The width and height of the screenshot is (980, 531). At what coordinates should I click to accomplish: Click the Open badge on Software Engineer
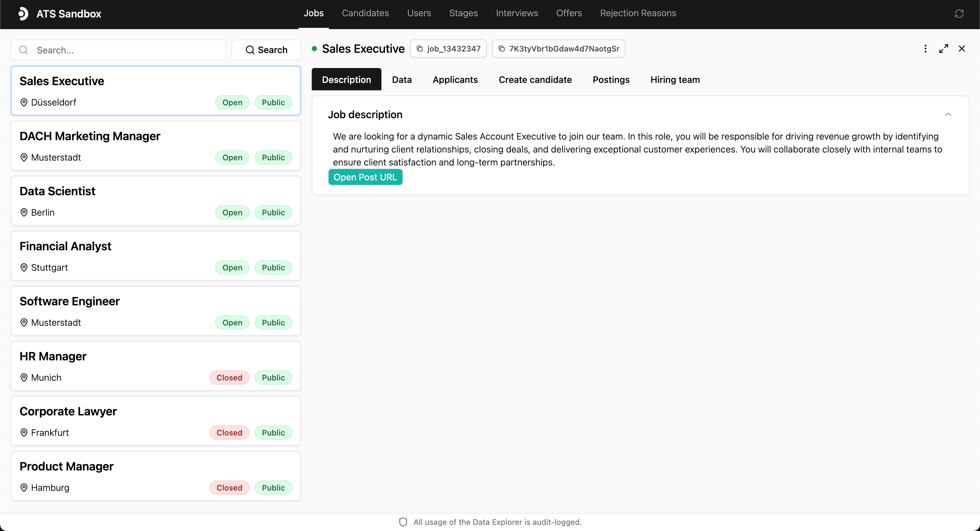coord(232,323)
